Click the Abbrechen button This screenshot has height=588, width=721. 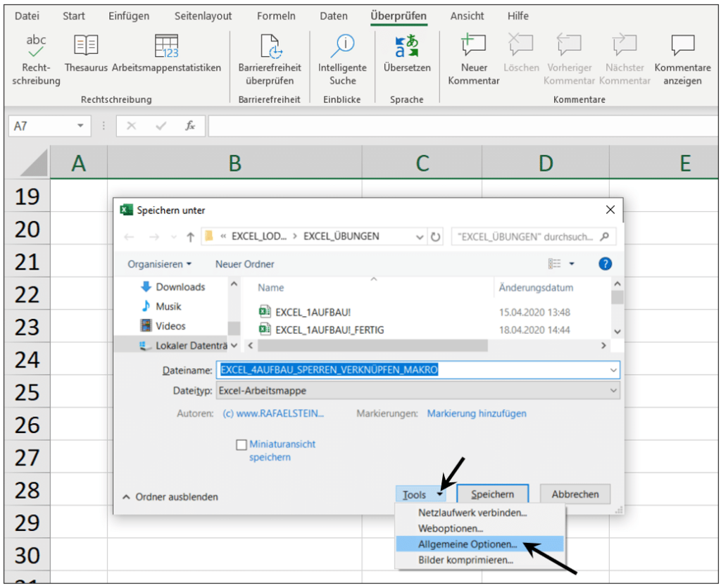pos(575,494)
